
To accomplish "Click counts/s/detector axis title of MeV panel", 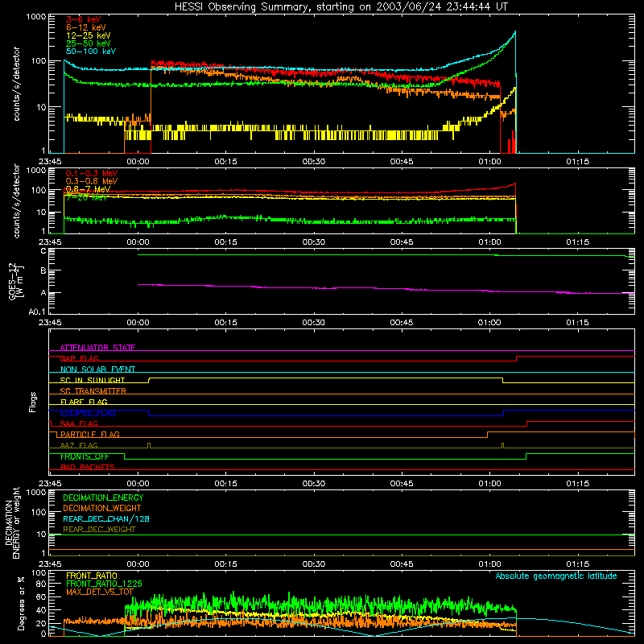I will [16, 200].
